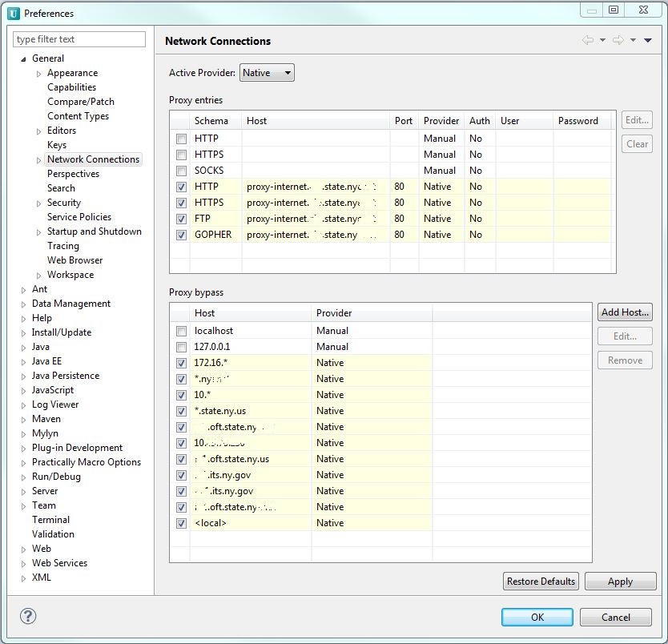Open the forward history dropdown arrow
The width and height of the screenshot is (668, 644).
633,40
